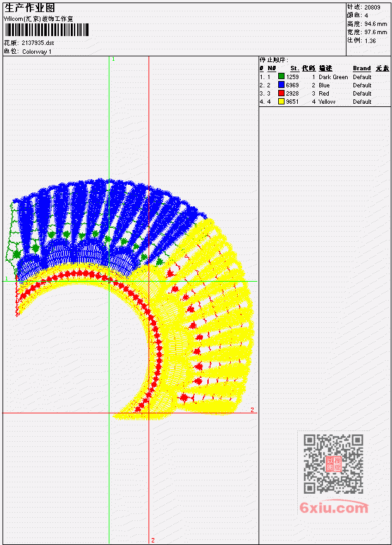
Task: Click the 'Blue' description cell
Action: 324,85
